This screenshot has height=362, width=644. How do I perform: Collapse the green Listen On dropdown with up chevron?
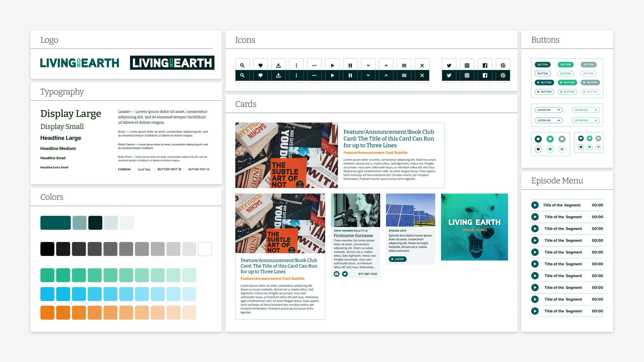(586, 120)
